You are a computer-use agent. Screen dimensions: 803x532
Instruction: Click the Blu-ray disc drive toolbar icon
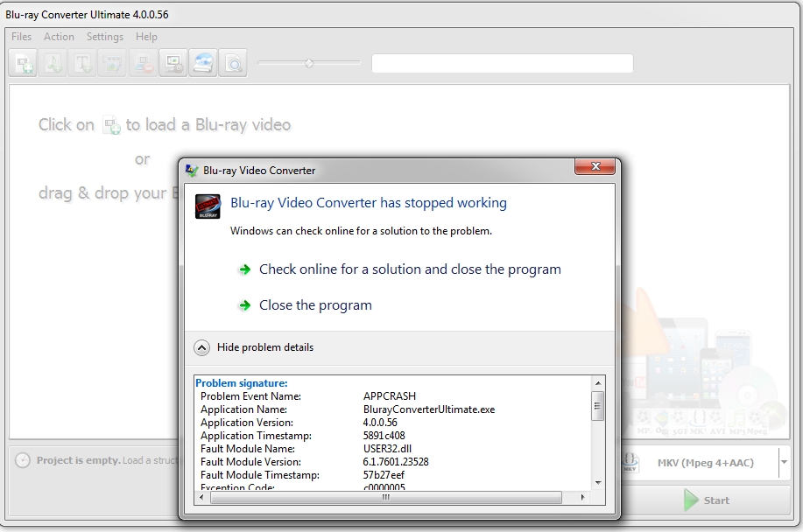(x=203, y=63)
